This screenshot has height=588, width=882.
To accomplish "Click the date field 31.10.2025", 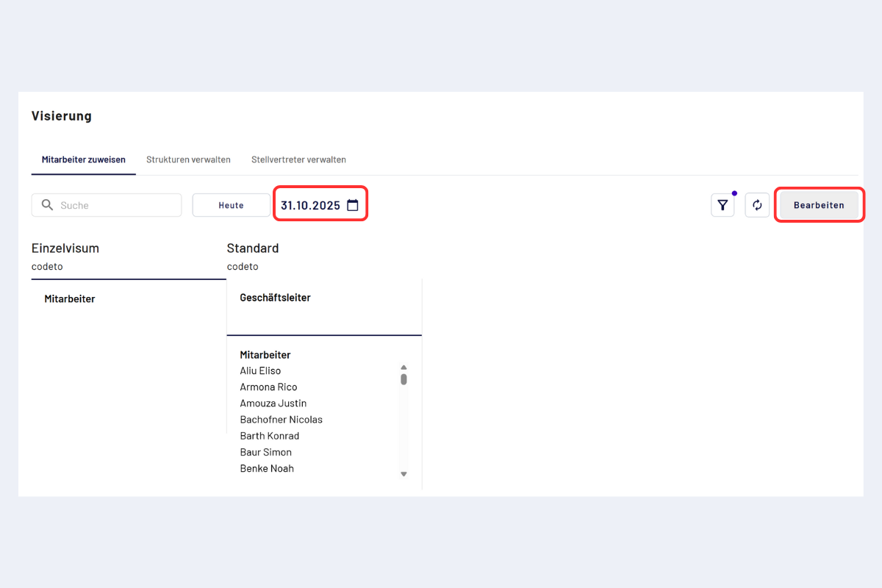I will tap(310, 205).
